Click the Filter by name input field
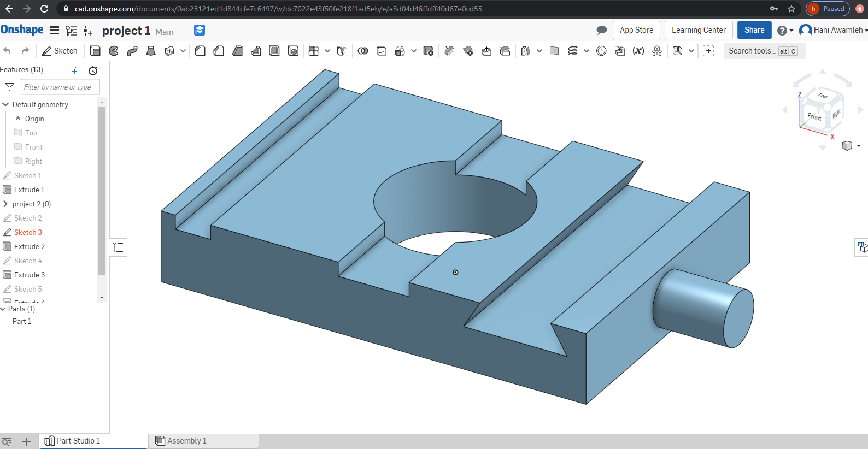 [60, 87]
